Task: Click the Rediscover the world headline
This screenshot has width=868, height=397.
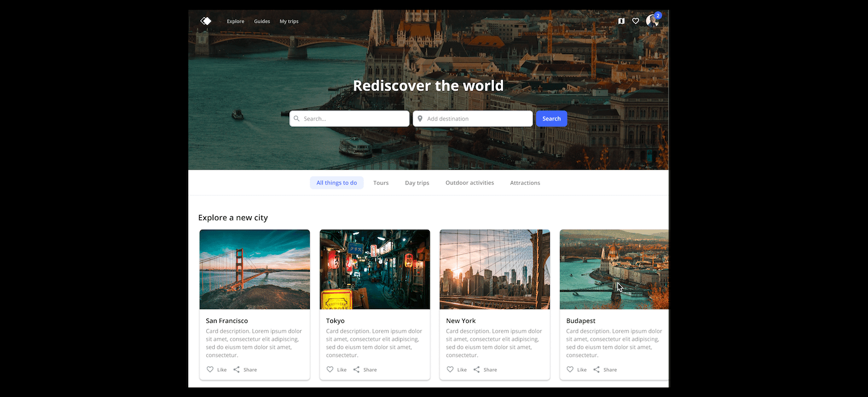Action: pos(428,86)
